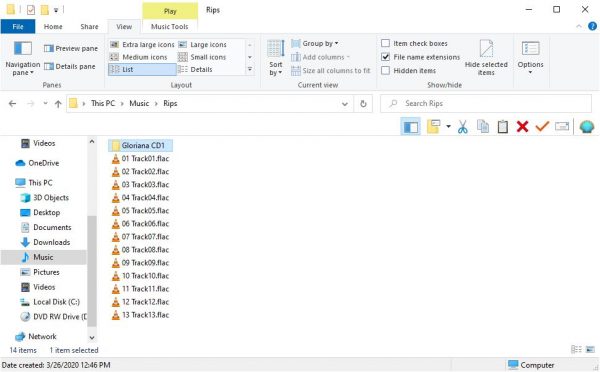This screenshot has width=600, height=372.
Task: Open the new folder icon dropdown arrow
Action: pos(448,127)
